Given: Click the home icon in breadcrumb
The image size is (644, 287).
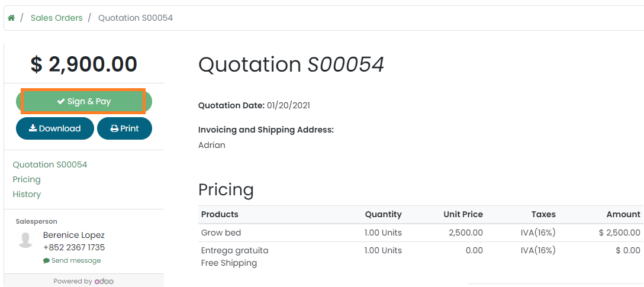Looking at the screenshot, I should click(x=11, y=18).
